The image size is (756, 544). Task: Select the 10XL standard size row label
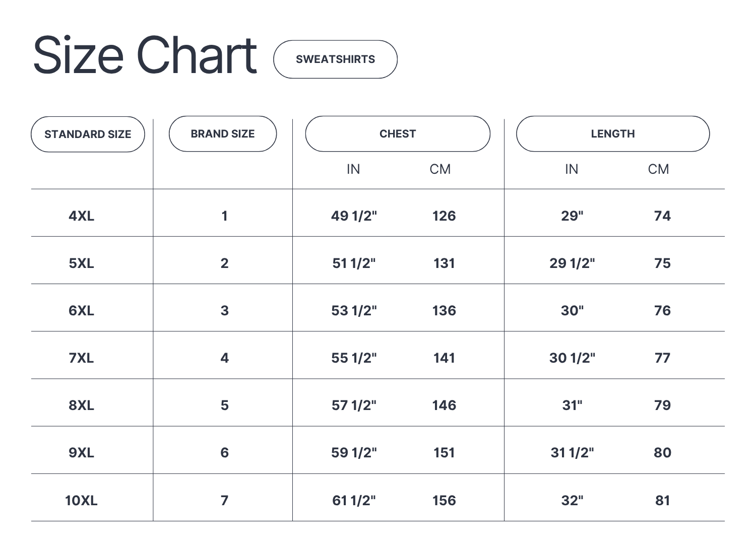click(81, 501)
